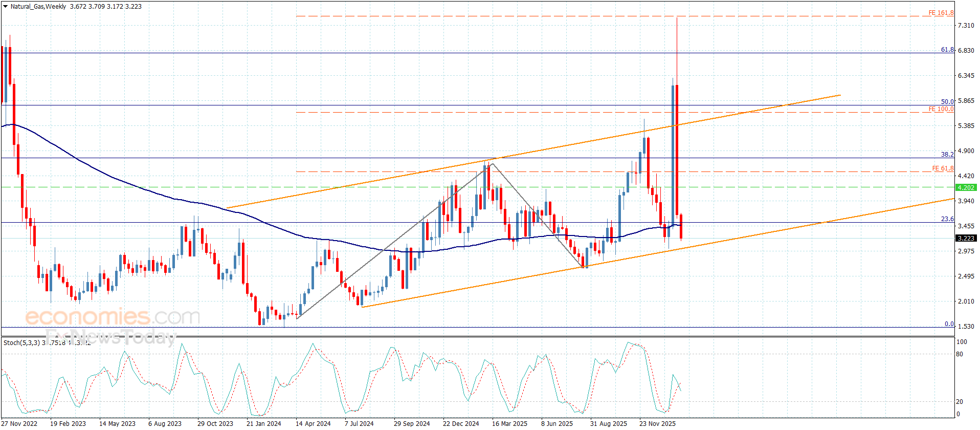Viewport: 980px width, 430px height.
Task: Click the FE 61.8 expansion label
Action: point(942,168)
